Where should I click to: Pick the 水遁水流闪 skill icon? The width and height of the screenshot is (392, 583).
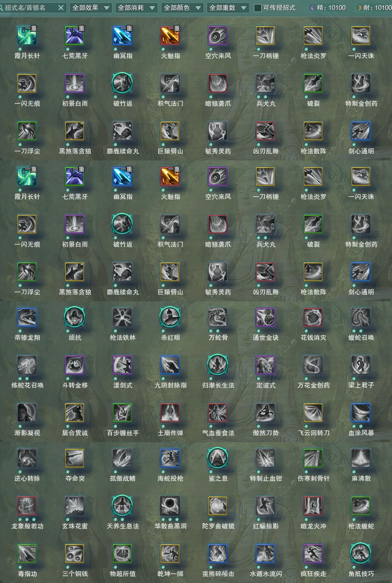(266, 554)
